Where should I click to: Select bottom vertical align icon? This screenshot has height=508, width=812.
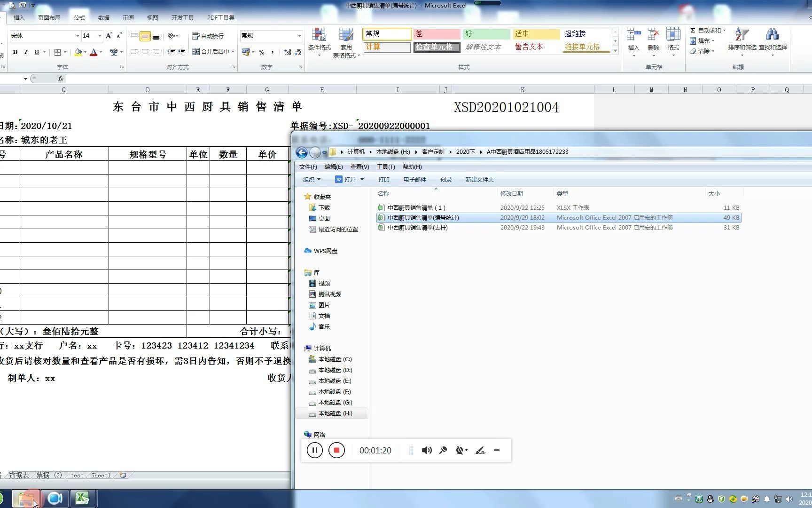[156, 36]
